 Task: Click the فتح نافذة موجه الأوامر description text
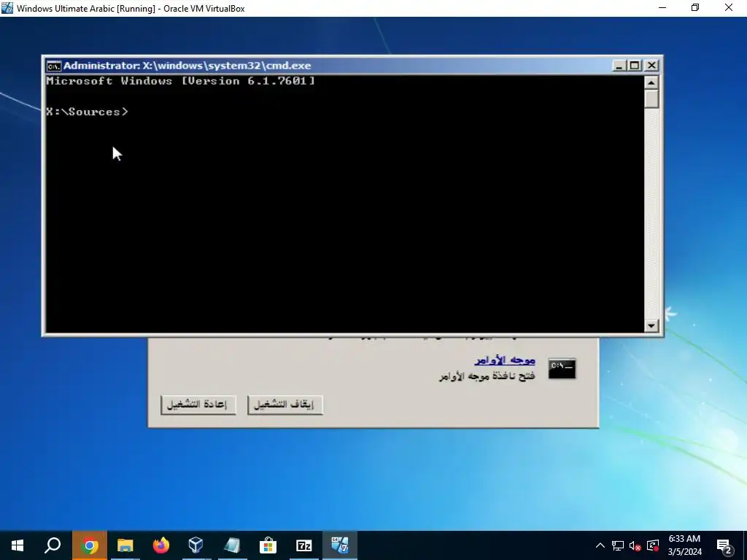click(487, 376)
